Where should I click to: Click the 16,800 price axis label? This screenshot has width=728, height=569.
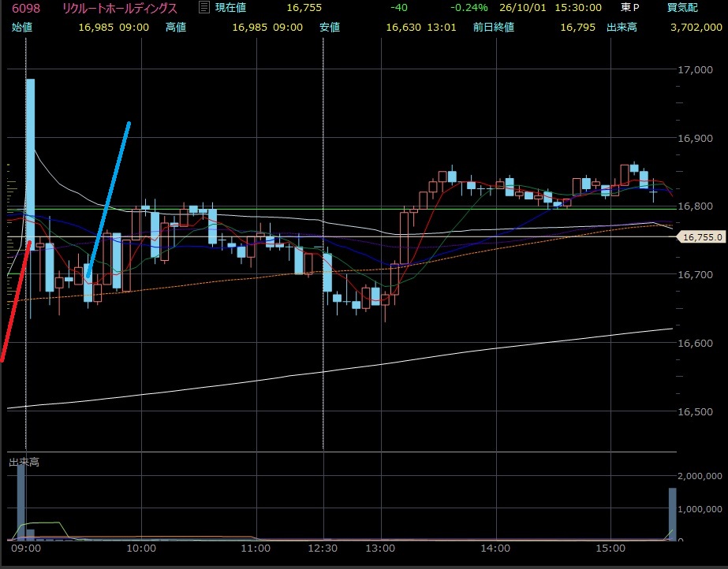pyautogui.click(x=695, y=206)
